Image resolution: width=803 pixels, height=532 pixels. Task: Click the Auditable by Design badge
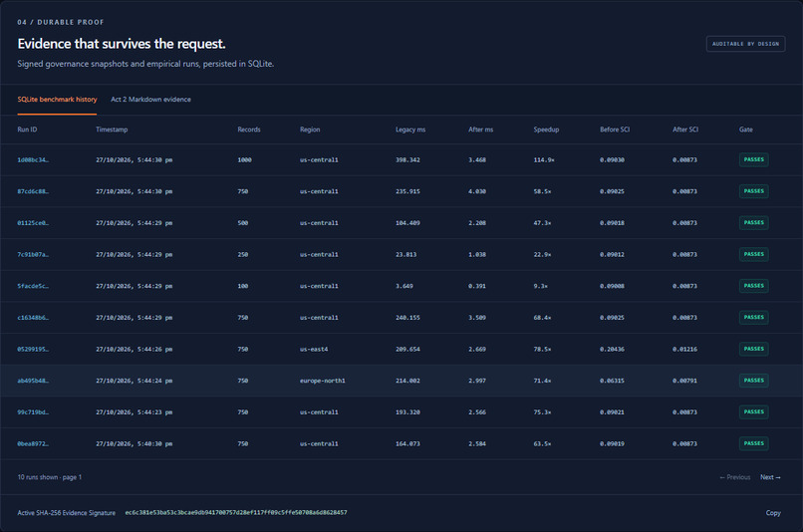[x=745, y=44]
